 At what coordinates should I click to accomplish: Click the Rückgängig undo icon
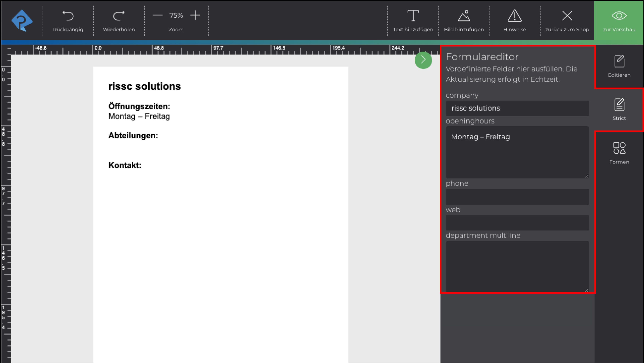[68, 16]
